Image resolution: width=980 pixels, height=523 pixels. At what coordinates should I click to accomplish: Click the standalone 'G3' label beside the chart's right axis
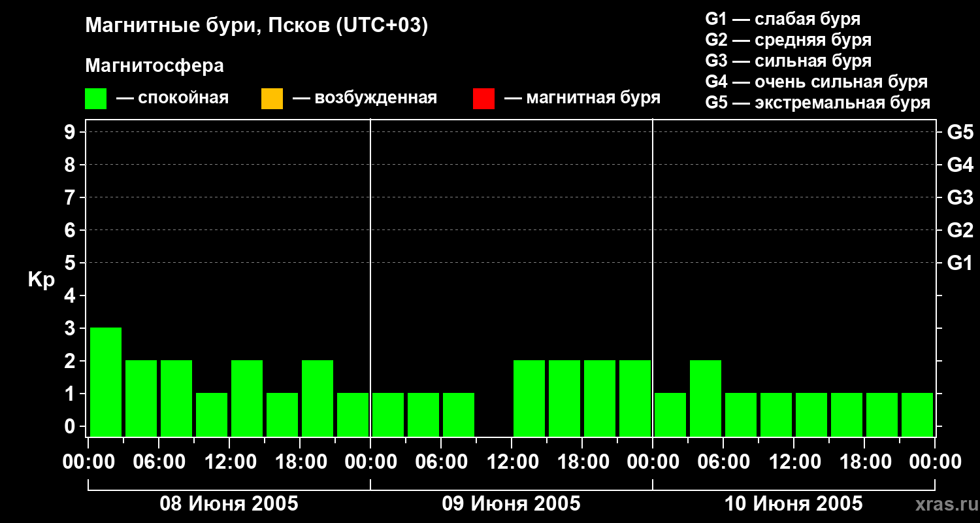pyautogui.click(x=960, y=197)
